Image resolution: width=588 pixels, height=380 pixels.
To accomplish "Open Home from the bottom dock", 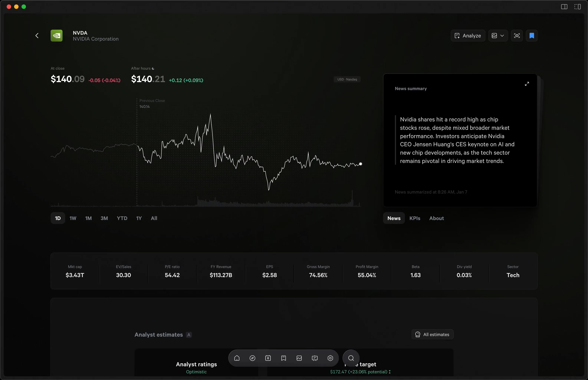I will coord(237,358).
